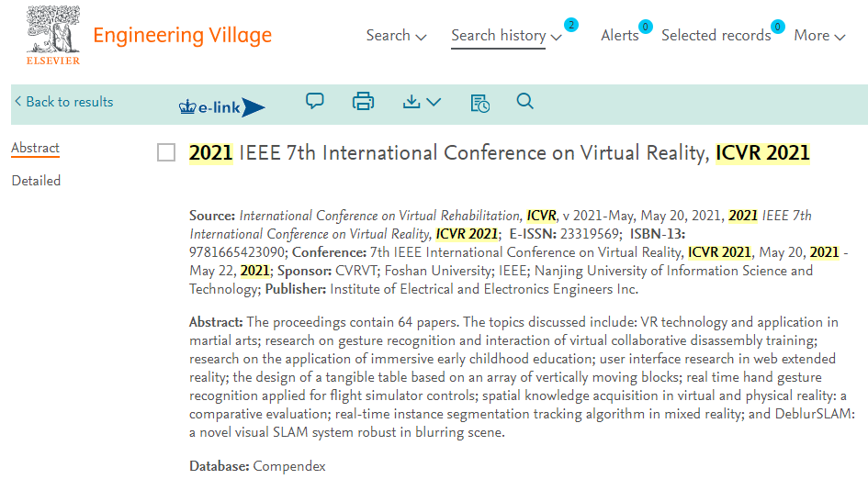
Task: Click the sponsor Foshan University text
Action: [x=438, y=271]
